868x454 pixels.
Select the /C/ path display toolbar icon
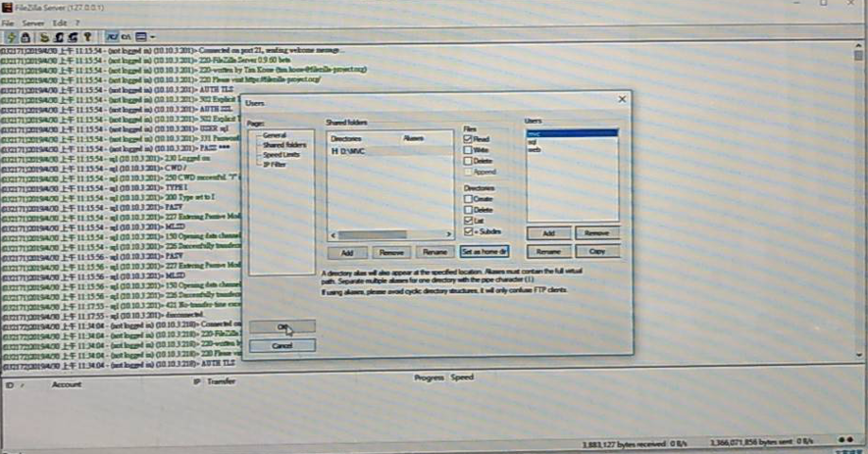pos(112,37)
